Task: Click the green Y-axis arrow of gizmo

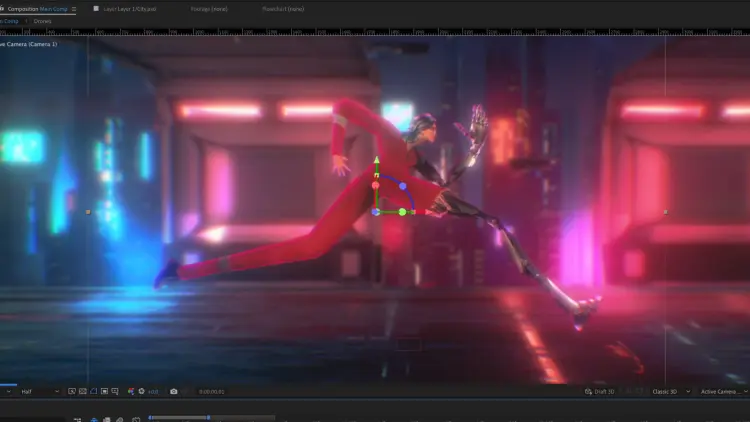Action: point(376,160)
